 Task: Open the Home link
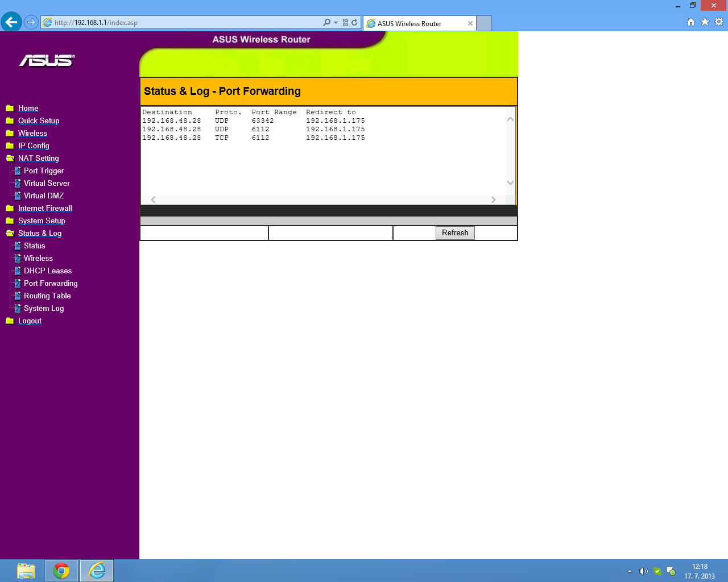28,108
